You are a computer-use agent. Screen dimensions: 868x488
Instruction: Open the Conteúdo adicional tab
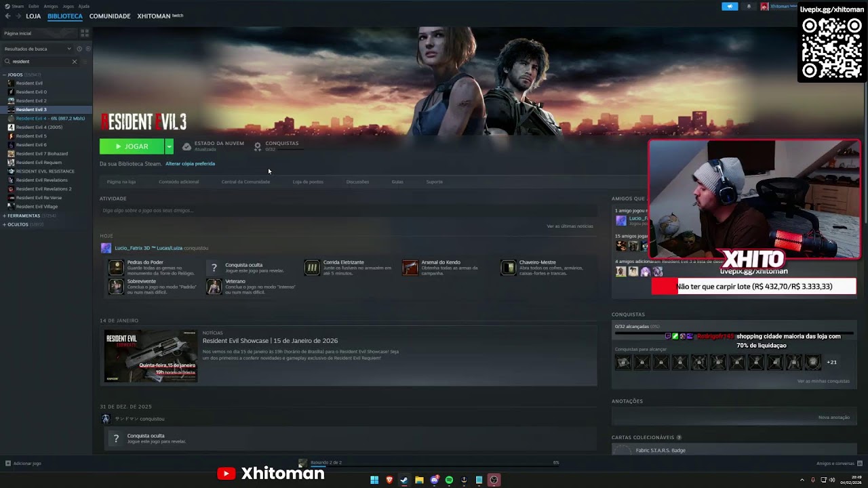(179, 182)
